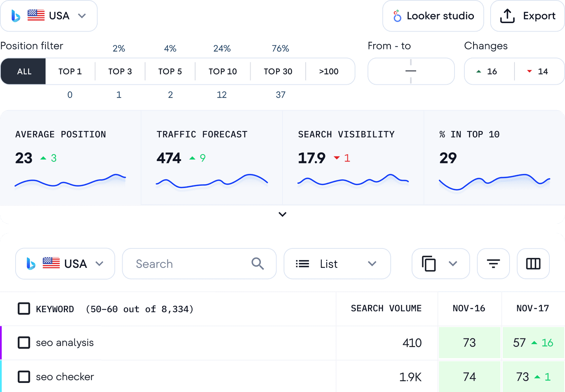Click the filter lines icon button
The height and width of the screenshot is (392, 565).
click(x=493, y=264)
